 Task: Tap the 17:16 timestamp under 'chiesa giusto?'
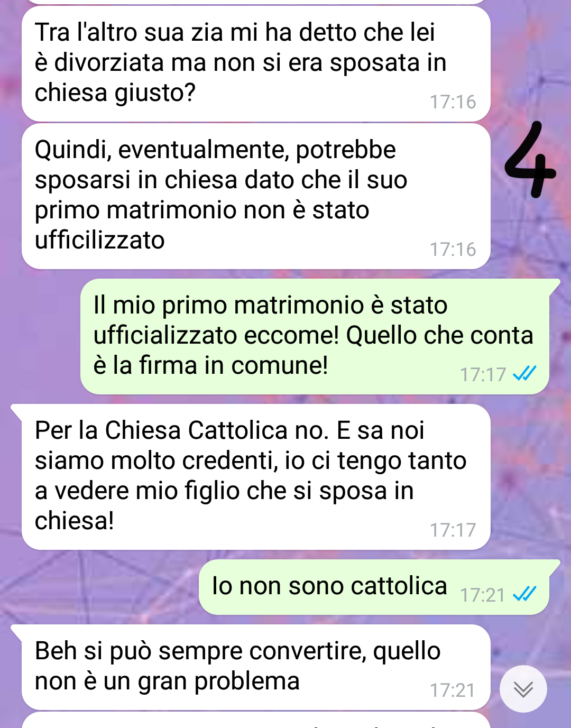[453, 102]
